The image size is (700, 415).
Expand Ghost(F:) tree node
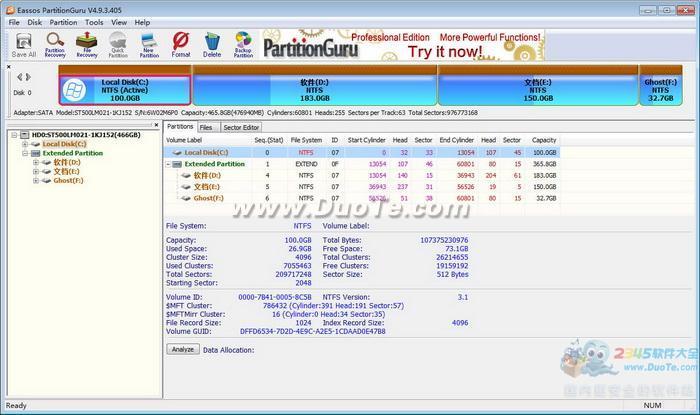click(36, 181)
